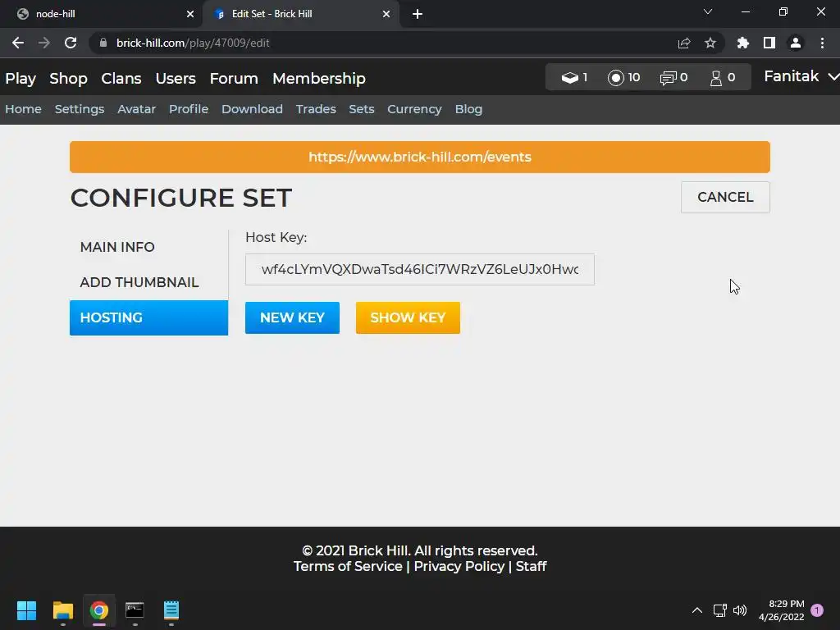Open the Privacy Policy footer link
The width and height of the screenshot is (840, 630).
click(x=459, y=566)
